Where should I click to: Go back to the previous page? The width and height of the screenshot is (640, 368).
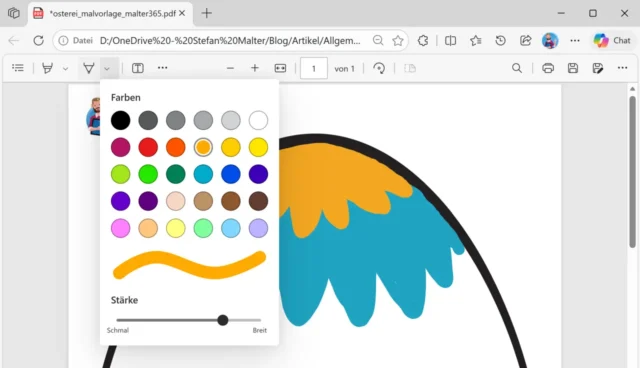pyautogui.click(x=13, y=40)
